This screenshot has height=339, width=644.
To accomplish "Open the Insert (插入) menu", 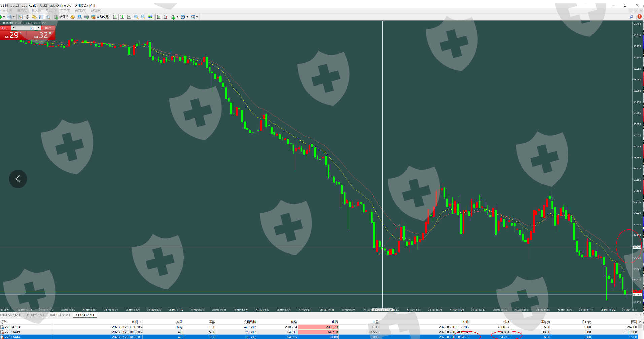I will tap(36, 11).
